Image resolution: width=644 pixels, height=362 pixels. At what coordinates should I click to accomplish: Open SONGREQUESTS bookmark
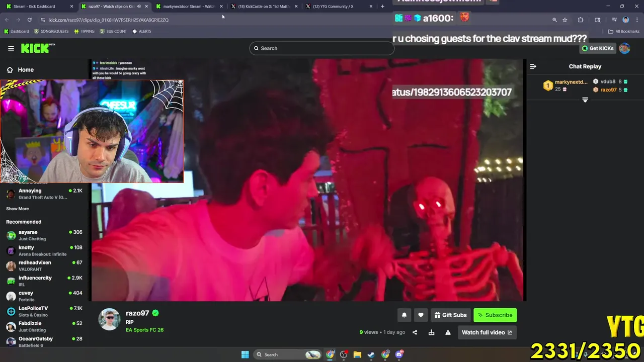[51, 31]
